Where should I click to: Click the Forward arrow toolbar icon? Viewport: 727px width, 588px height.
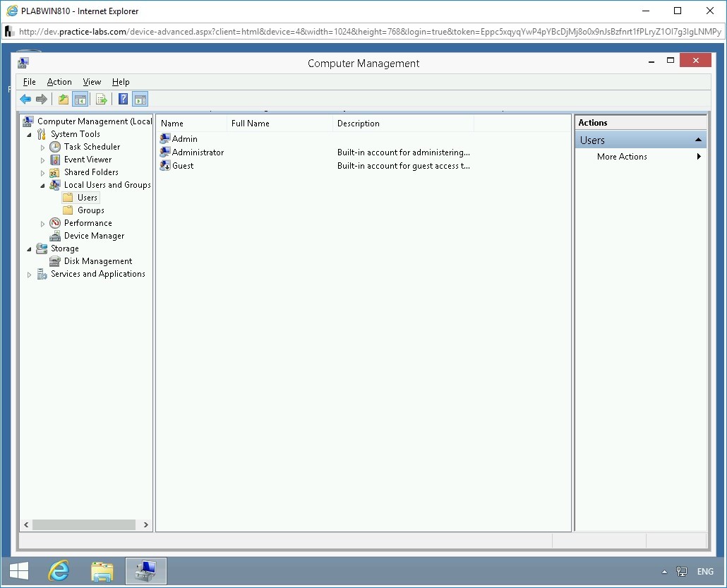(42, 99)
